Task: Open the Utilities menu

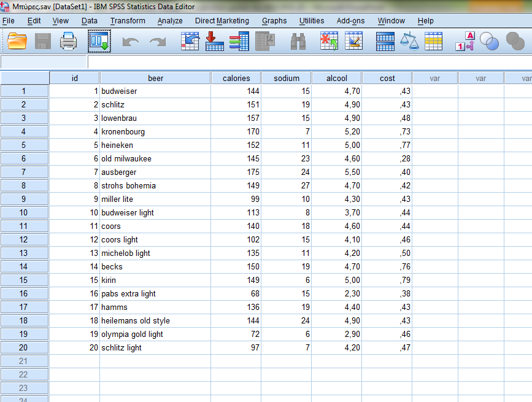Action: click(x=312, y=21)
